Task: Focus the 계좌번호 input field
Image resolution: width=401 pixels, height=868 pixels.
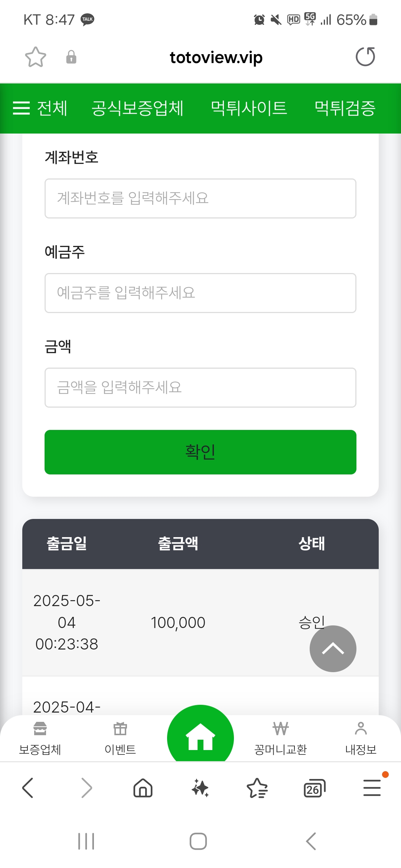Action: click(x=200, y=198)
